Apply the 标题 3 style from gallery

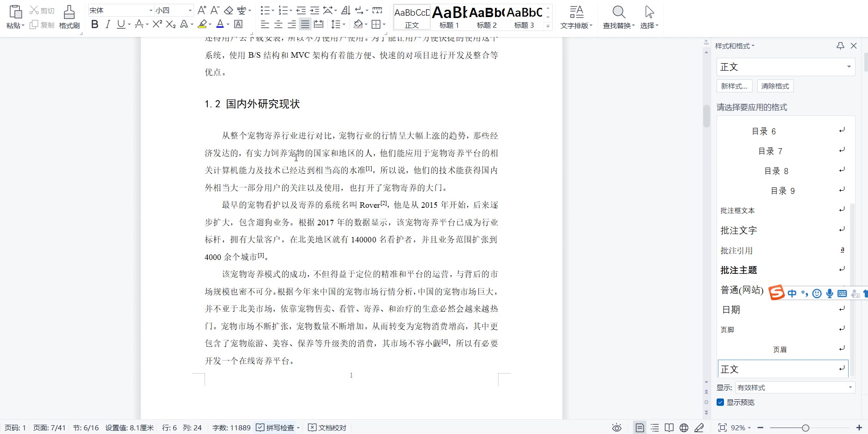pos(524,18)
